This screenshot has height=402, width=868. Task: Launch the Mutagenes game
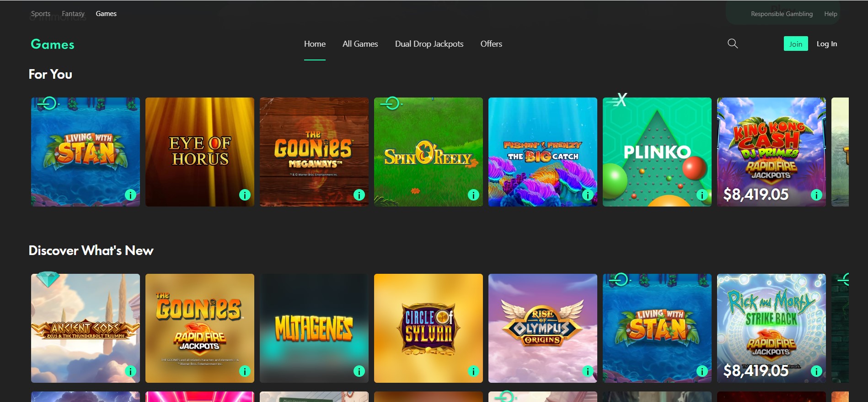pos(314,328)
